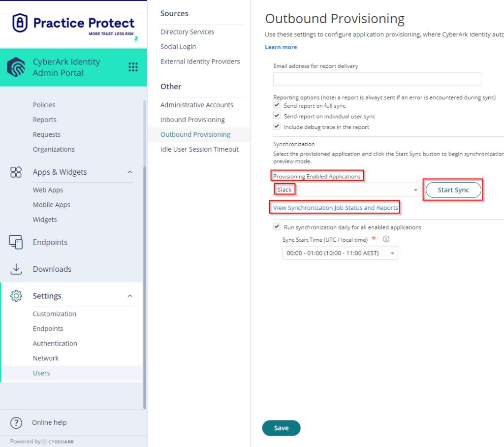This screenshot has width=504, height=447.
Task: Click the CyberArk fingerprint logo icon
Action: (16, 67)
